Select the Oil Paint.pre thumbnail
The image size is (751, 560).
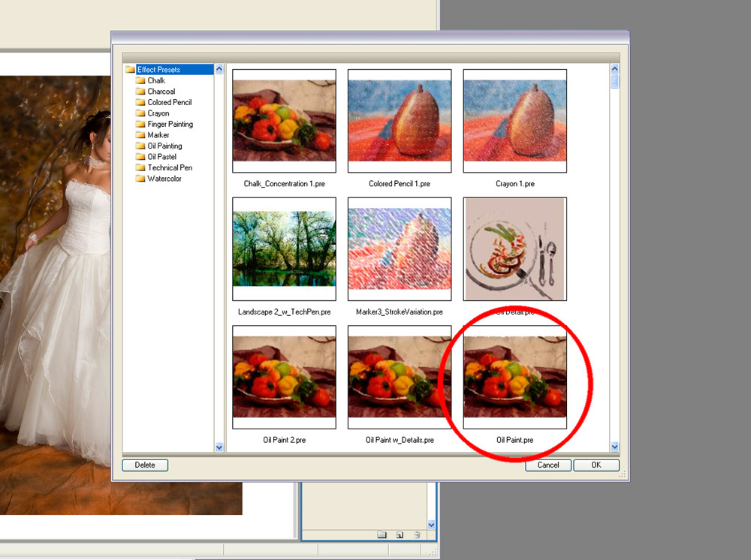pyautogui.click(x=515, y=377)
